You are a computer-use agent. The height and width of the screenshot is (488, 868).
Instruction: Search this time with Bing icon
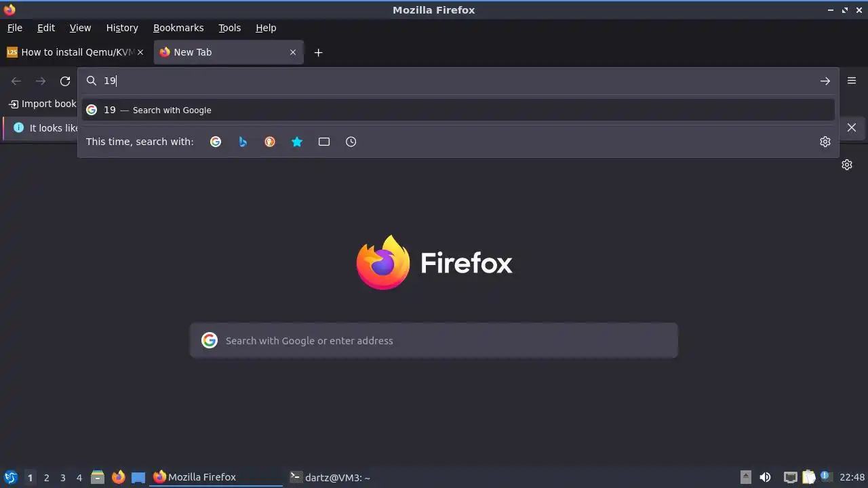243,142
